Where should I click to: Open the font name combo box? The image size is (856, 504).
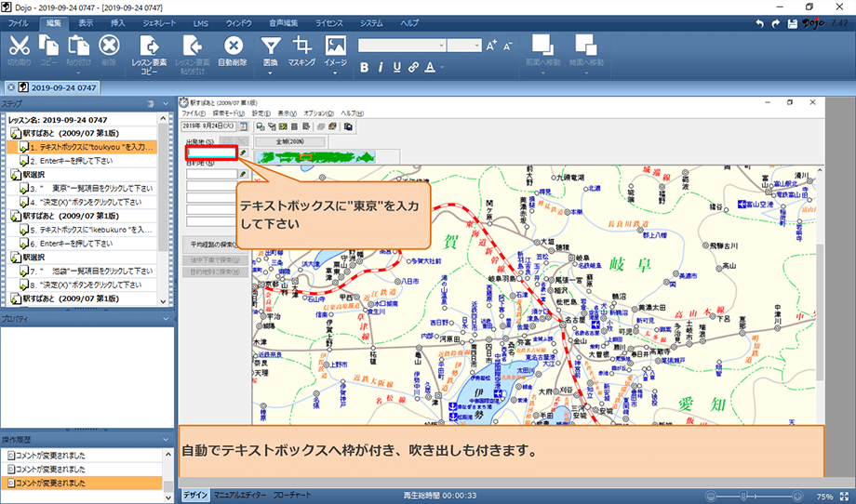[402, 45]
